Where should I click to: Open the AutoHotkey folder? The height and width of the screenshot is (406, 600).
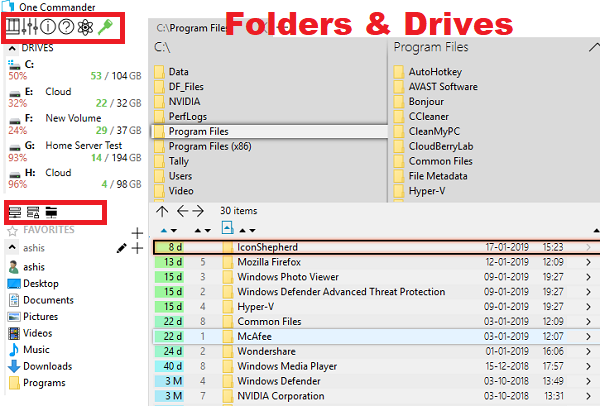428,72
